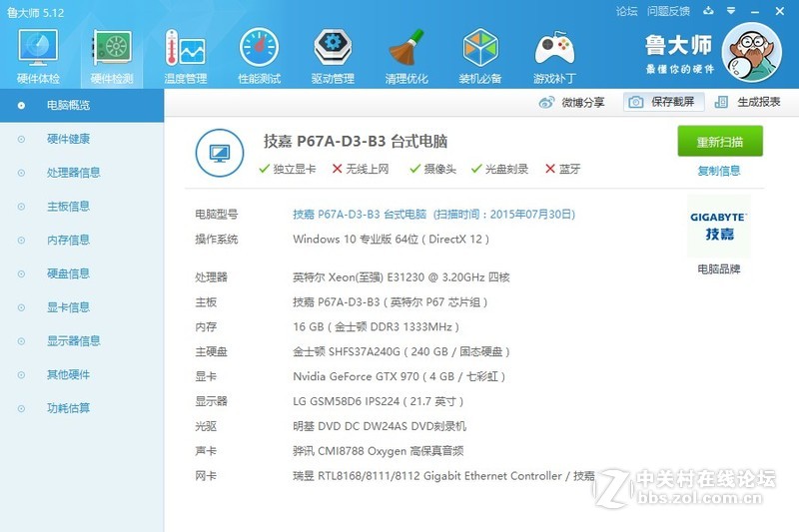Open the title bar dropdown menu arrow
799x532 pixels.
(x=731, y=11)
